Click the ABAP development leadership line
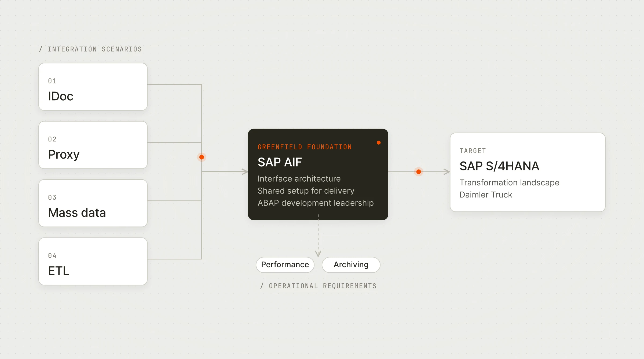 coord(316,203)
